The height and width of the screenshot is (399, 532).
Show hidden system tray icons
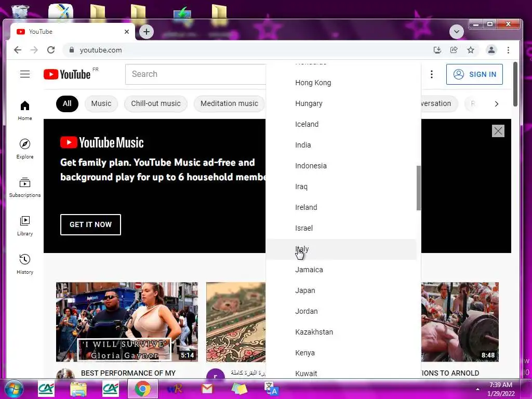(478, 389)
